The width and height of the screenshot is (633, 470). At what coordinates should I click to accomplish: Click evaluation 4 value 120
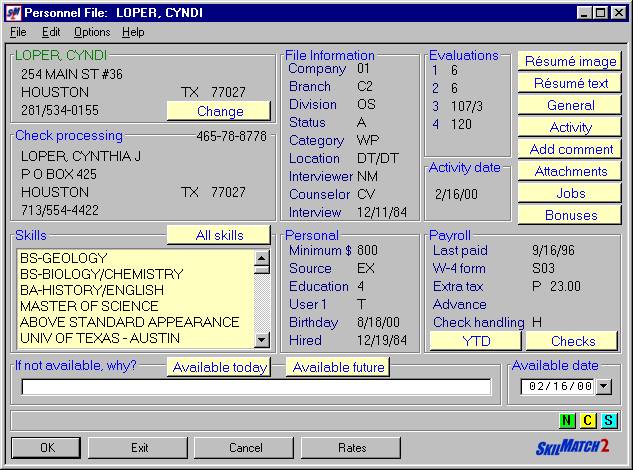[461, 124]
